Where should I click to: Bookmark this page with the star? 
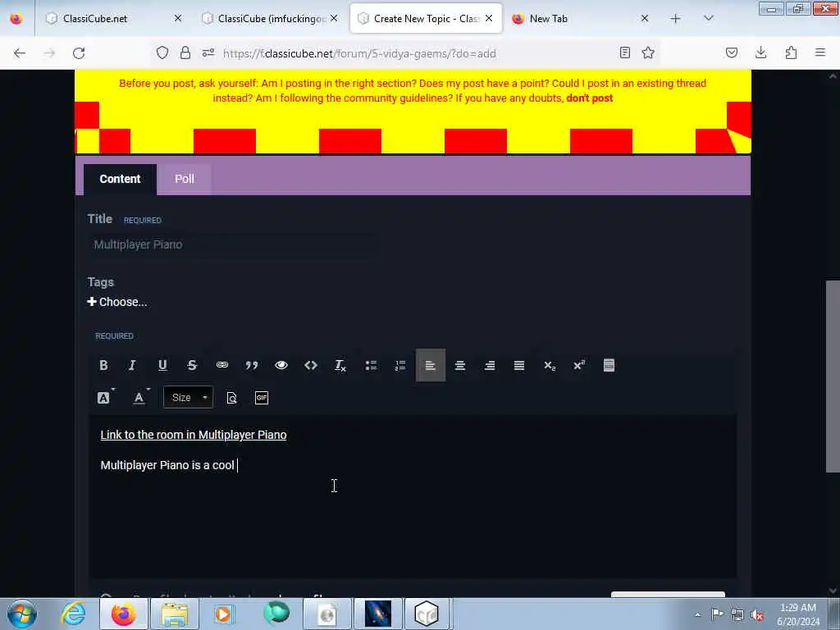pos(648,52)
